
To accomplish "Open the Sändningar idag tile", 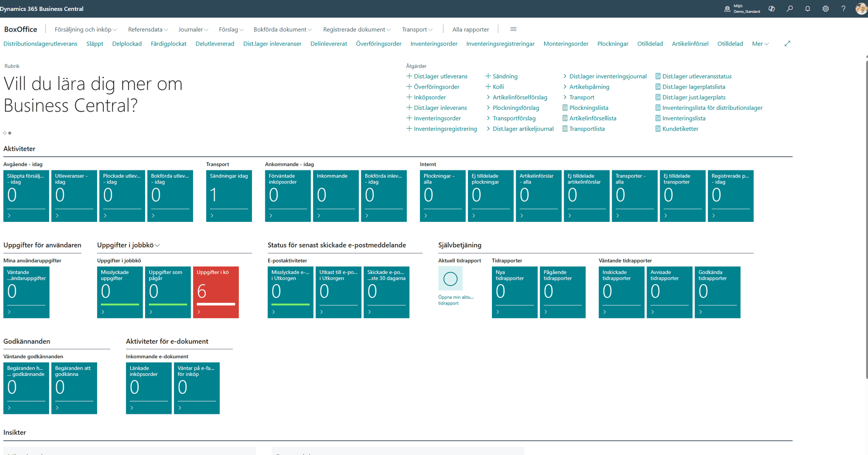I will point(229,196).
